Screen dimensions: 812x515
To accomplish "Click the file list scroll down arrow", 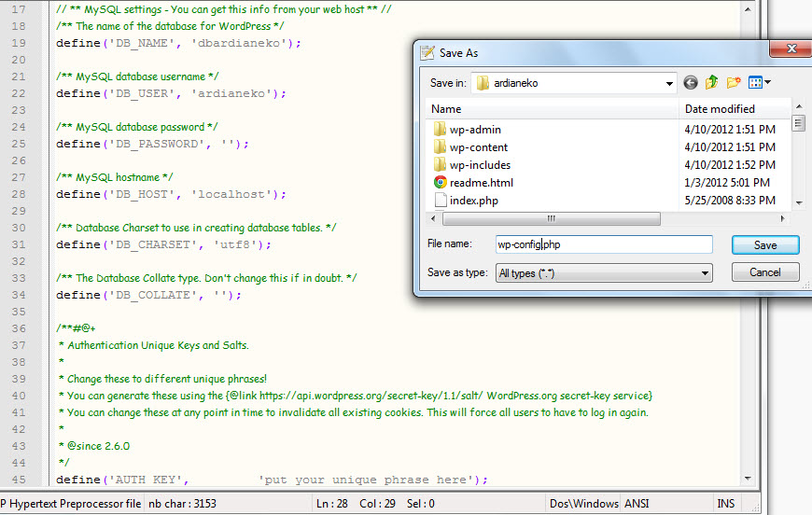I will click(x=799, y=202).
